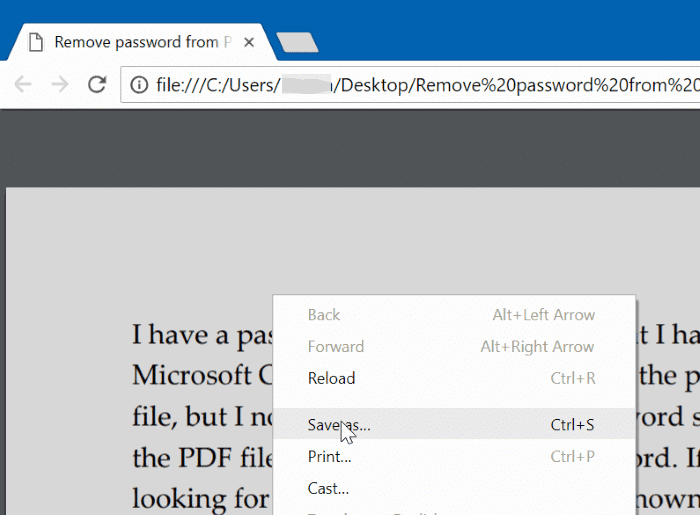Select the 'Remove password from' tab
Screen dimensions: 700x515
pos(142,42)
